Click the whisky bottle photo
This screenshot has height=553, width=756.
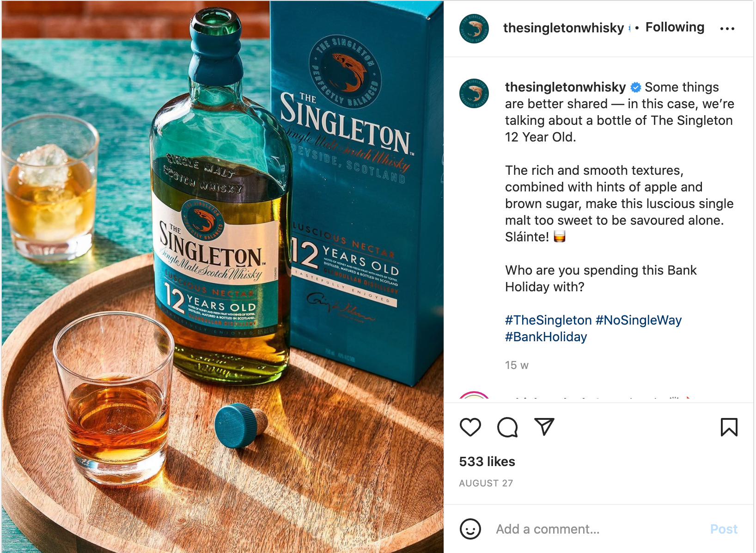pos(222,276)
